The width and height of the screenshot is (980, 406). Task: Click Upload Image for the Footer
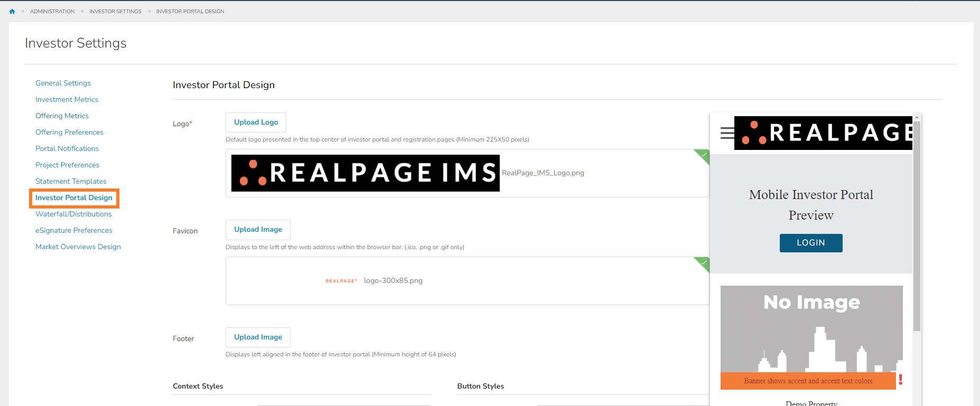click(x=258, y=337)
